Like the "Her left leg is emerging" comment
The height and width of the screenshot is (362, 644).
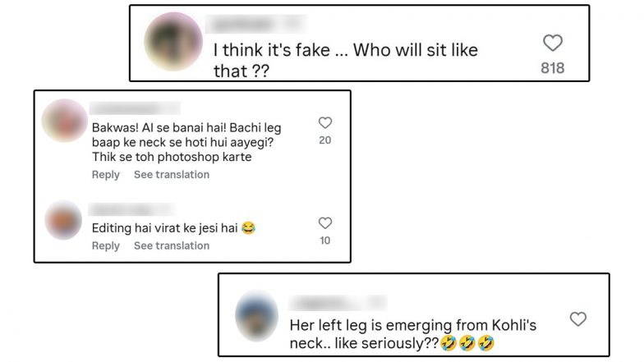[578, 318]
